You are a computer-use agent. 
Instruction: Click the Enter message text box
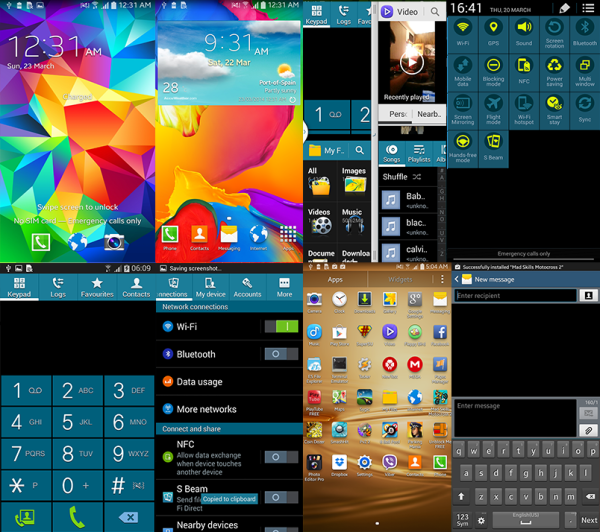click(x=515, y=418)
